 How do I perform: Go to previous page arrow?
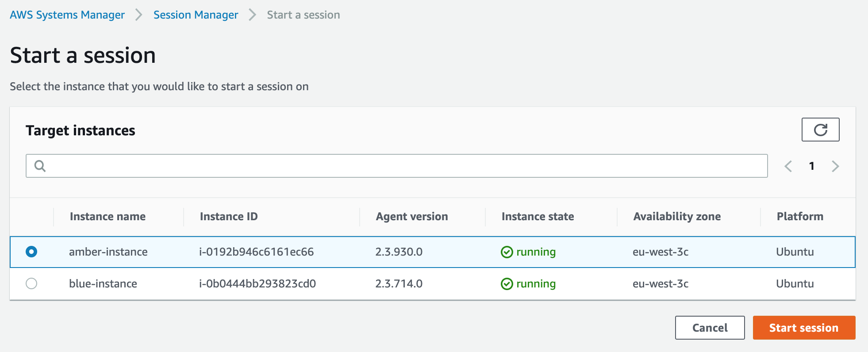788,166
